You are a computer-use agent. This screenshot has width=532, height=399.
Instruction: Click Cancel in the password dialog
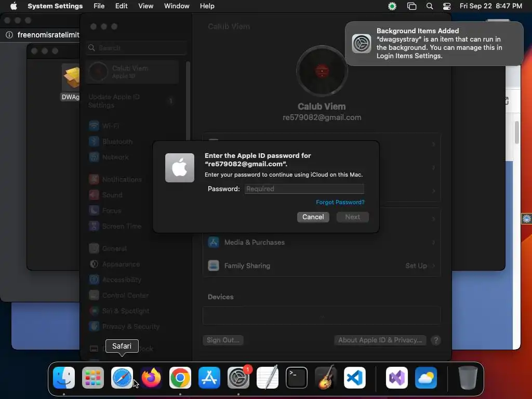tap(313, 217)
